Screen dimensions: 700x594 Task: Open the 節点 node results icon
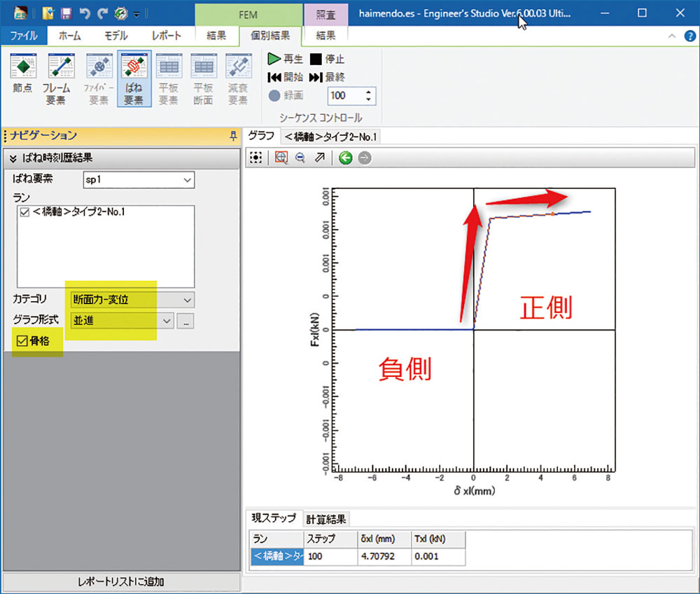pyautogui.click(x=23, y=74)
